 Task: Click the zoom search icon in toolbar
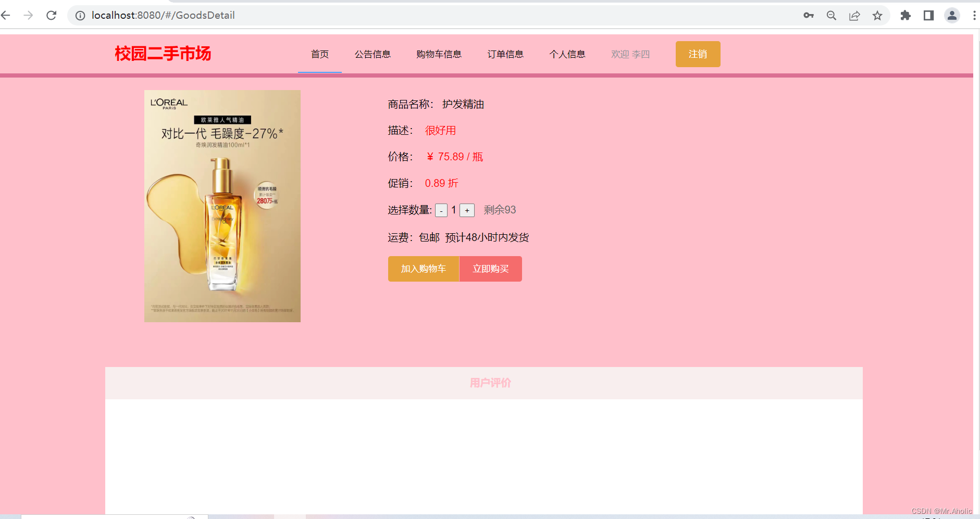pos(831,16)
